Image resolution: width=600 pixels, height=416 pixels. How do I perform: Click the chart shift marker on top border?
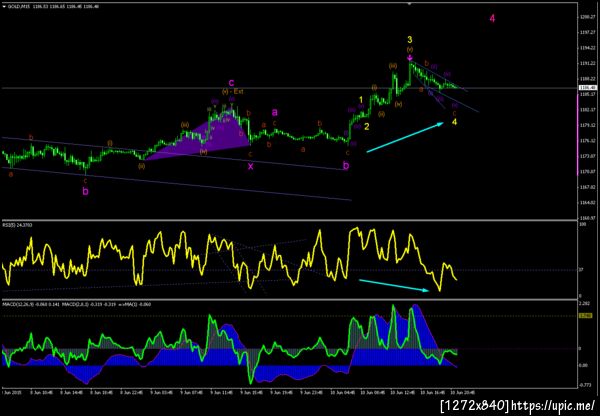coord(409,4)
